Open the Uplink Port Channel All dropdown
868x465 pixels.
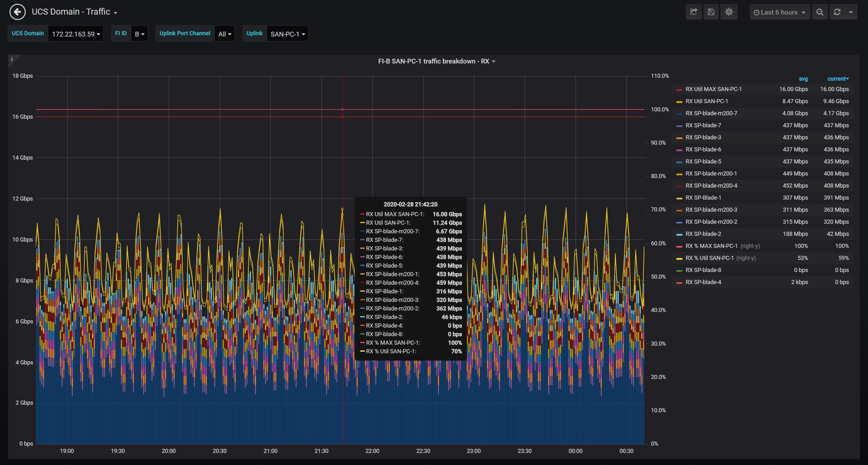point(224,34)
